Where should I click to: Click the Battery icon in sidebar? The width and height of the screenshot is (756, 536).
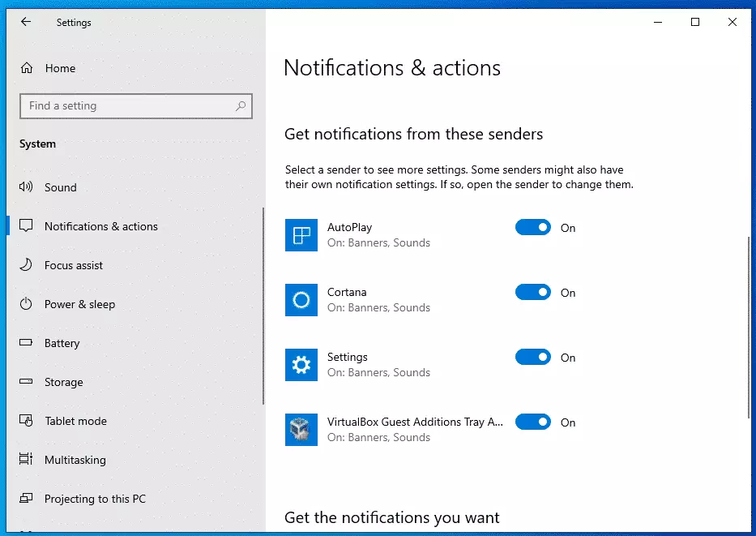26,342
